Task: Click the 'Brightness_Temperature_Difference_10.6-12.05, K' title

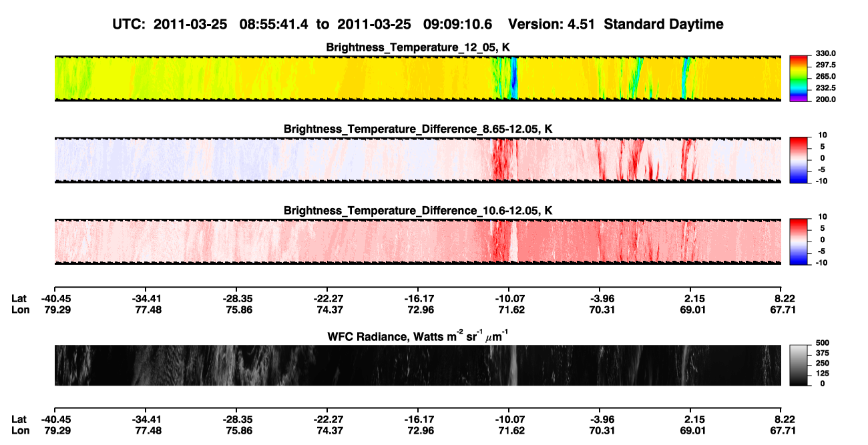Action: coord(418,211)
